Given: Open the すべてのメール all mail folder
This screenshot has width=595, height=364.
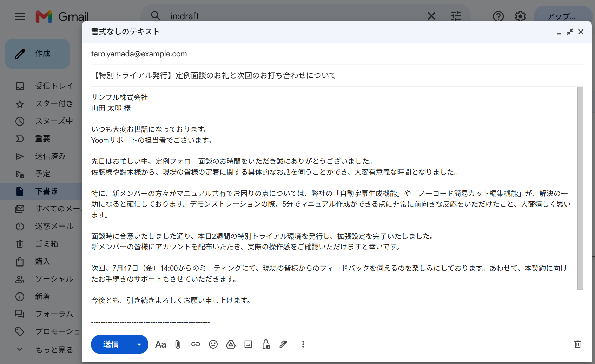Looking at the screenshot, I should point(41,209).
